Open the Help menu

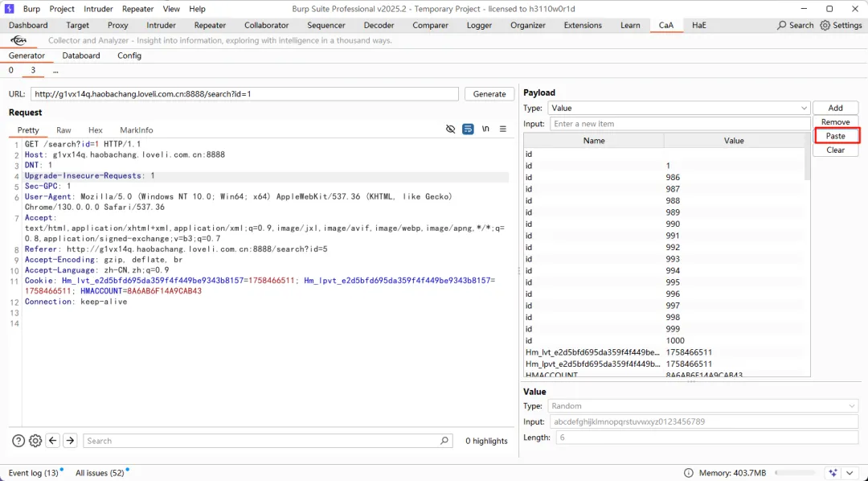point(197,9)
